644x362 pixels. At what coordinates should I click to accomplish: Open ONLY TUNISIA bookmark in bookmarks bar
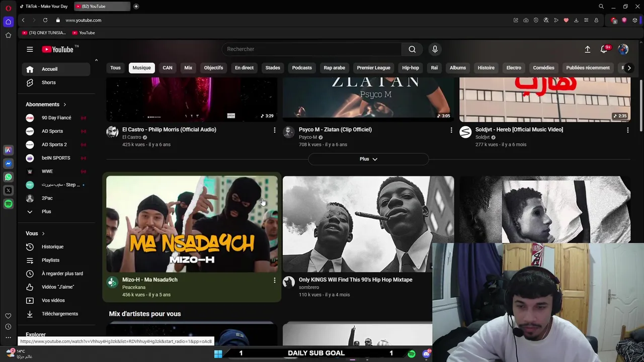coord(44,33)
